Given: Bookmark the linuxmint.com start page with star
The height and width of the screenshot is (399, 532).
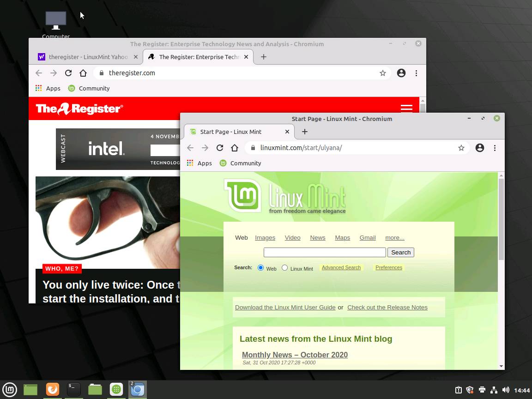Looking at the screenshot, I should 461,148.
